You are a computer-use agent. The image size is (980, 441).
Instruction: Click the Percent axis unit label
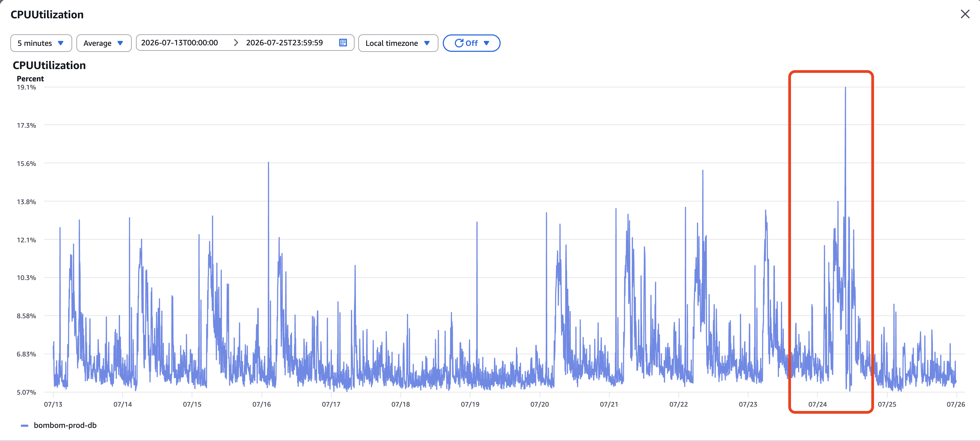30,78
